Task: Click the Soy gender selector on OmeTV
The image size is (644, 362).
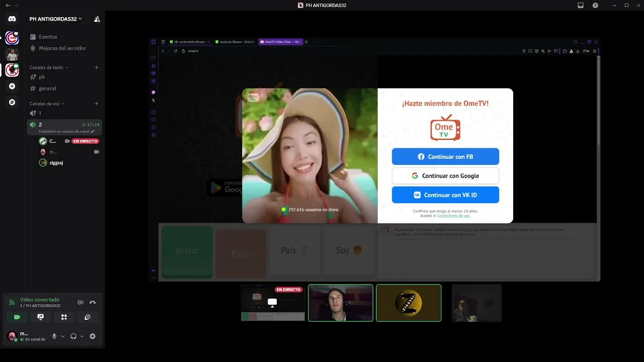Action: 349,250
